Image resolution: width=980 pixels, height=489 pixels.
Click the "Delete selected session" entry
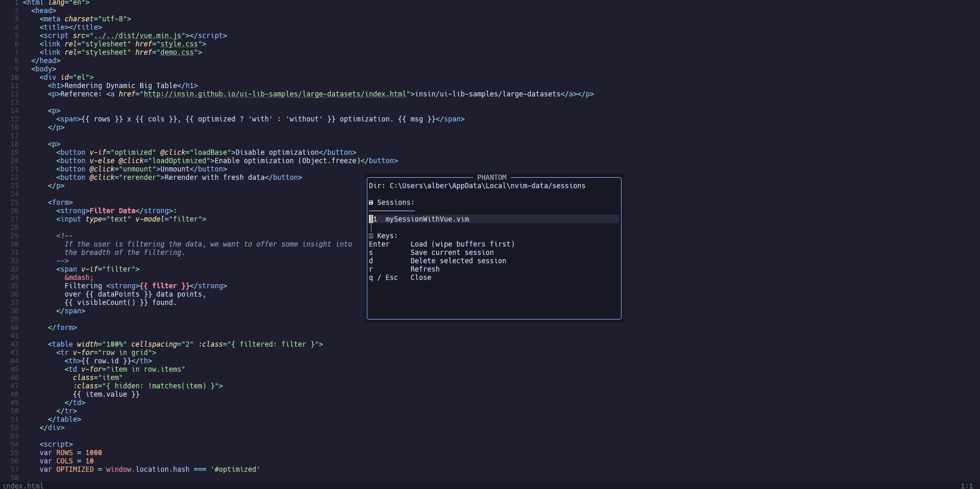click(458, 261)
